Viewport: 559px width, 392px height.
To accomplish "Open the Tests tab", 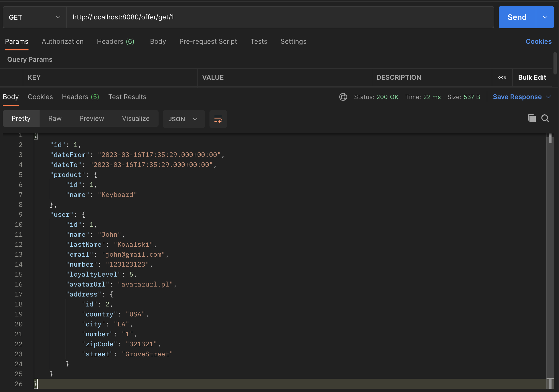I will [x=258, y=41].
